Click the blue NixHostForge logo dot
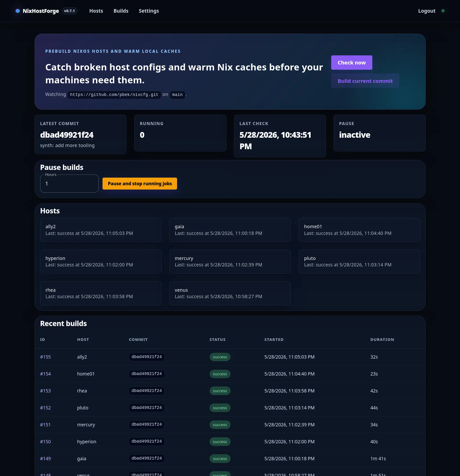 click(17, 11)
